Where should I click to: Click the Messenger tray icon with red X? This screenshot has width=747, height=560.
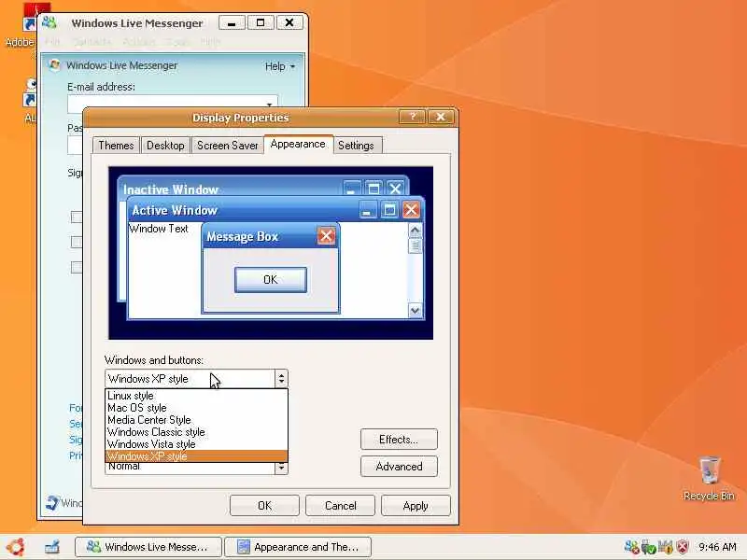[x=632, y=547]
